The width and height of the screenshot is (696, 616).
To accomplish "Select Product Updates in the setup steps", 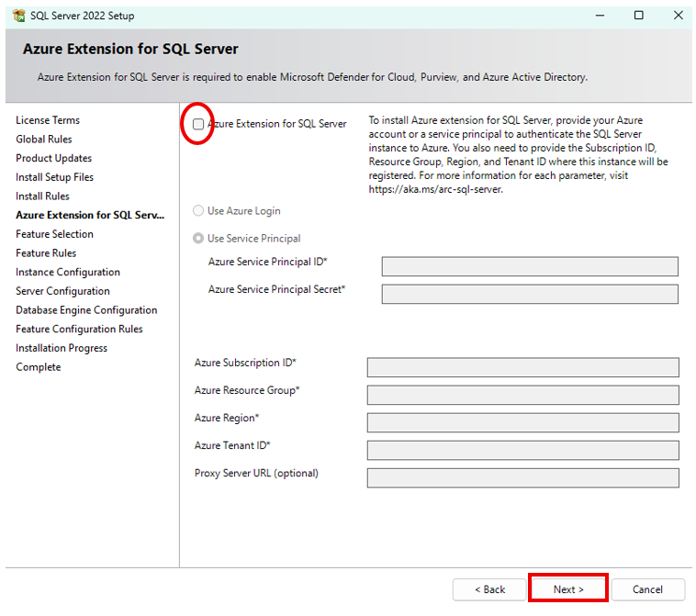I will coord(53,159).
